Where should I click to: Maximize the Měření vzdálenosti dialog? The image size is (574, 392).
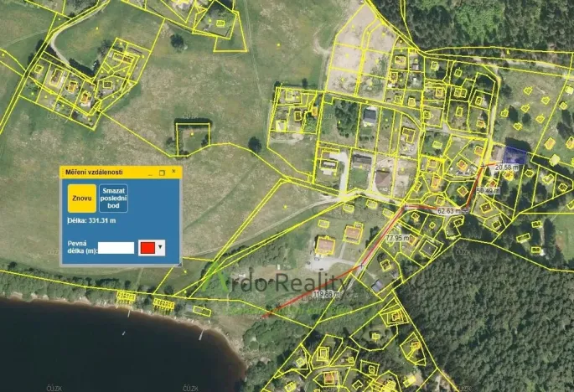pos(162,172)
